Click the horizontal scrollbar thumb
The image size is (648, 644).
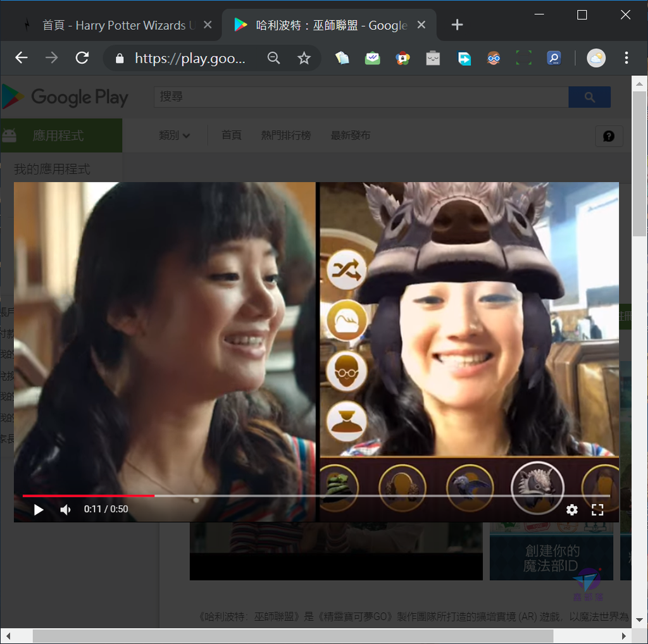pos(293,636)
